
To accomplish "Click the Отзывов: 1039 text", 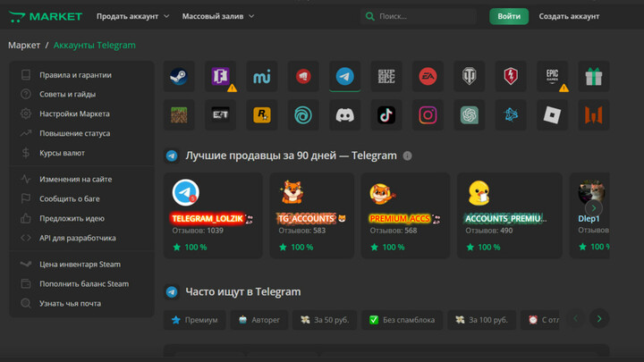I will 198,231.
